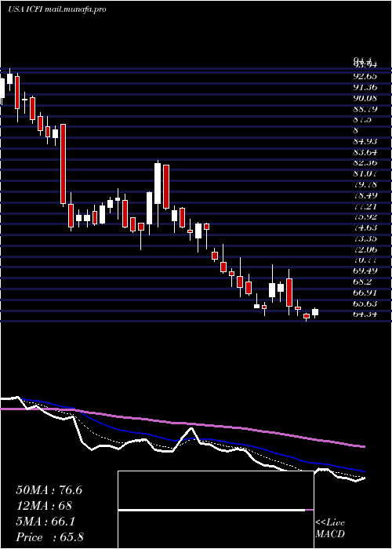Click the 12MA : 68 value
392x549 pixels.
[44, 506]
